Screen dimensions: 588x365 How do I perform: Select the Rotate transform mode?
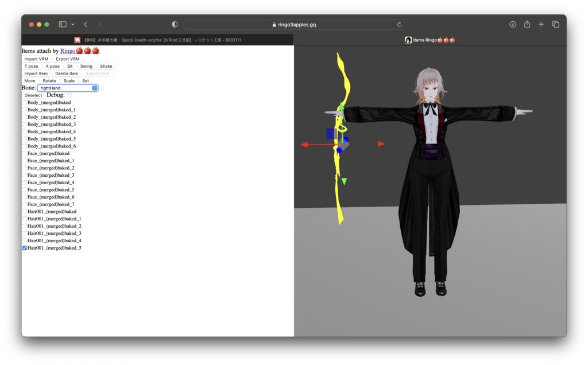coord(49,80)
